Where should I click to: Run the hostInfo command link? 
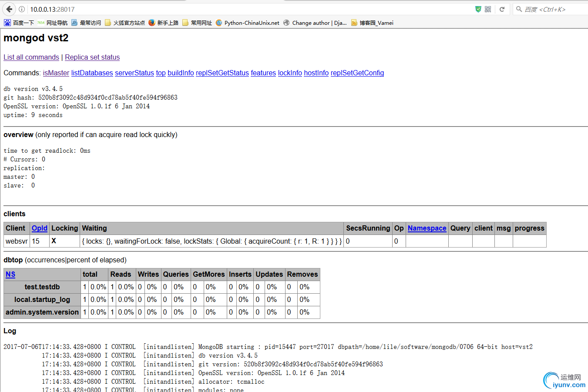[316, 73]
